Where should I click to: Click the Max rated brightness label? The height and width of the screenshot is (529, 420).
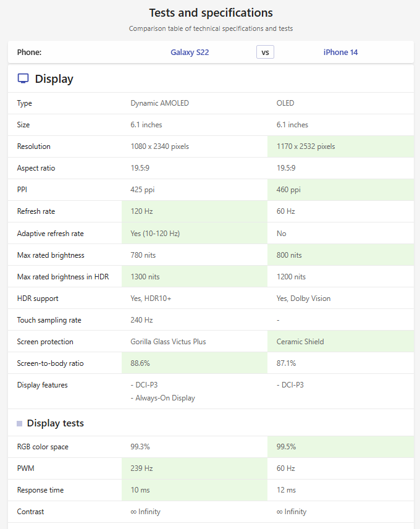51,255
